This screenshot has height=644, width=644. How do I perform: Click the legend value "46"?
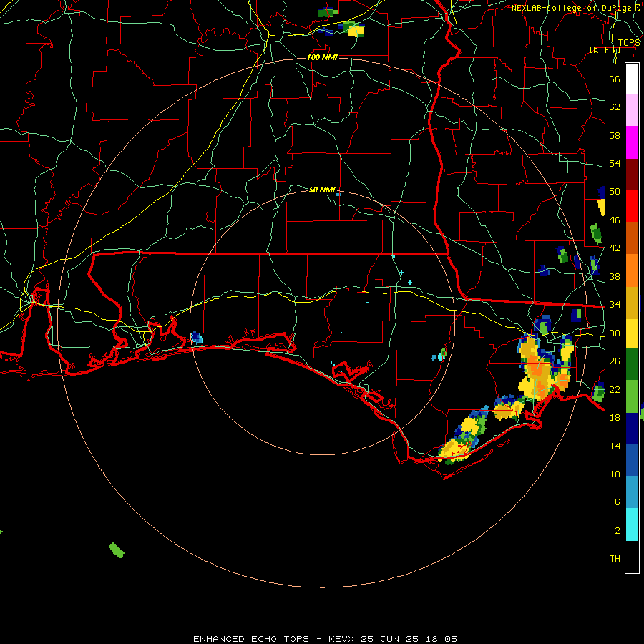(615, 220)
